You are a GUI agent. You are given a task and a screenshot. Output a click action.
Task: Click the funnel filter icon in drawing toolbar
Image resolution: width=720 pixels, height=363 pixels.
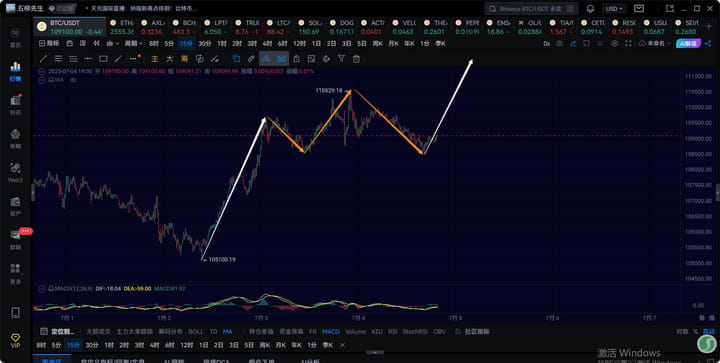click(x=341, y=59)
